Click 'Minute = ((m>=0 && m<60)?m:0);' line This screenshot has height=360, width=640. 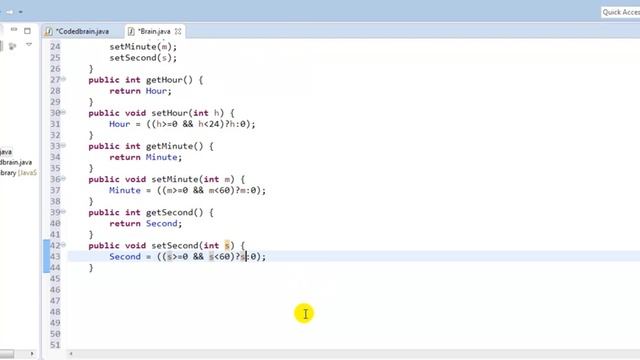coord(187,190)
